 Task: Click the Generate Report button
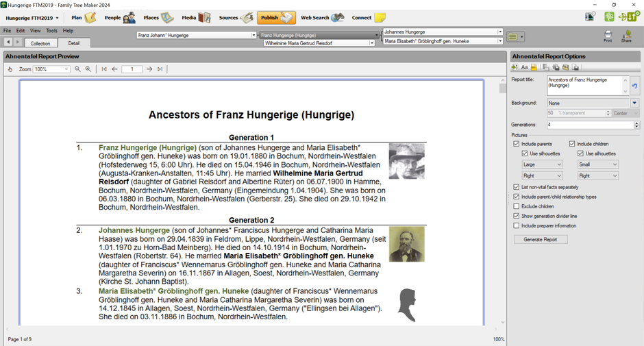coord(541,240)
